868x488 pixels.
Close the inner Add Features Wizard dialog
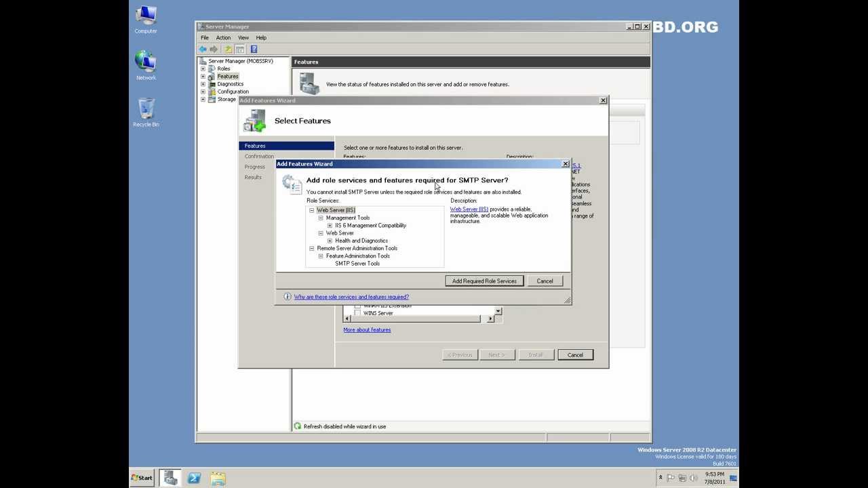[566, 164]
